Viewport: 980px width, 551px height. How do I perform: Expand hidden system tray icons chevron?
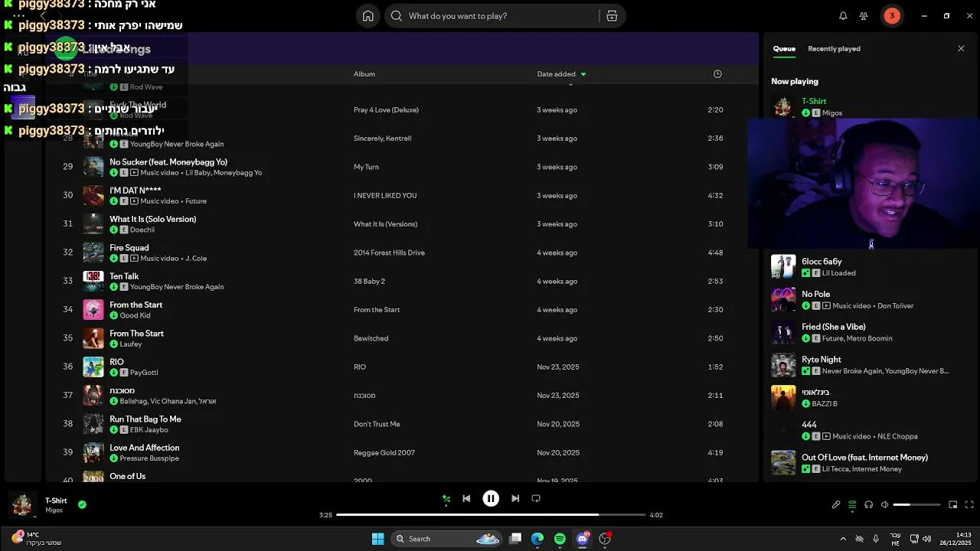click(843, 539)
